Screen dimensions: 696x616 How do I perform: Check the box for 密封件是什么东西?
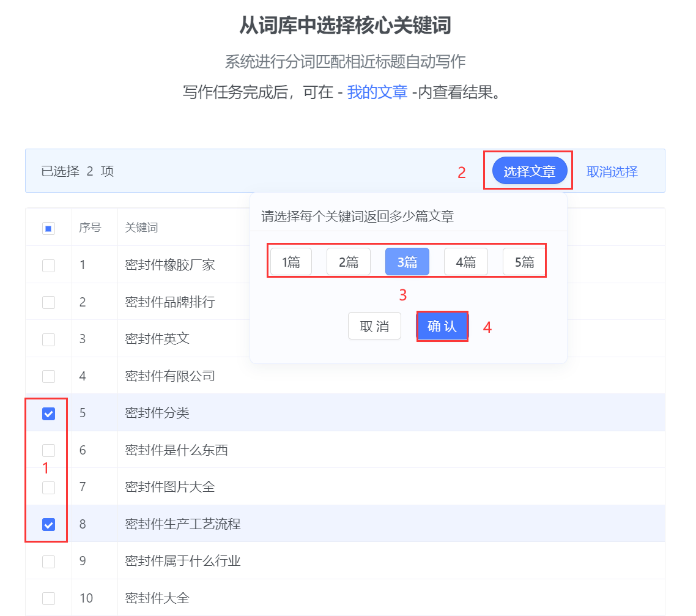tap(48, 450)
